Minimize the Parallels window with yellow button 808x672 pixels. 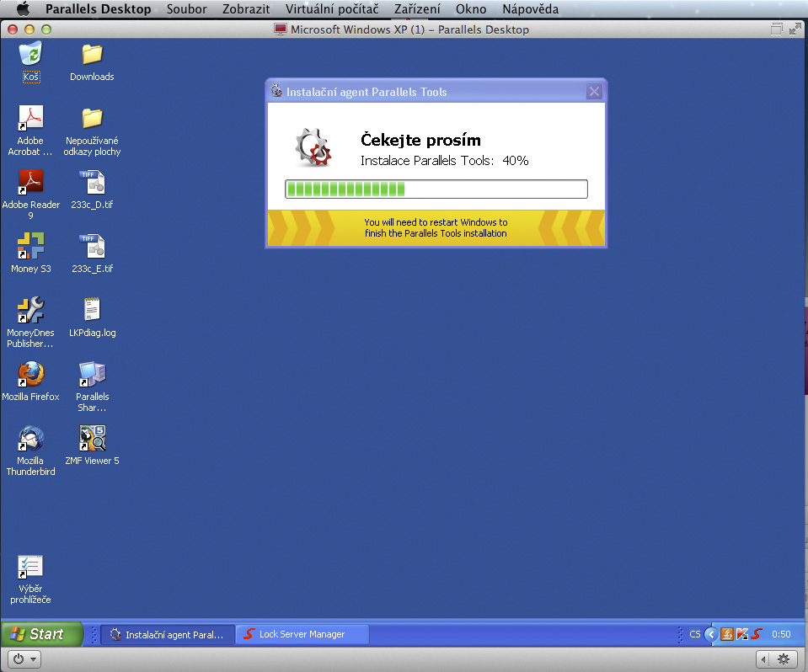(29, 29)
